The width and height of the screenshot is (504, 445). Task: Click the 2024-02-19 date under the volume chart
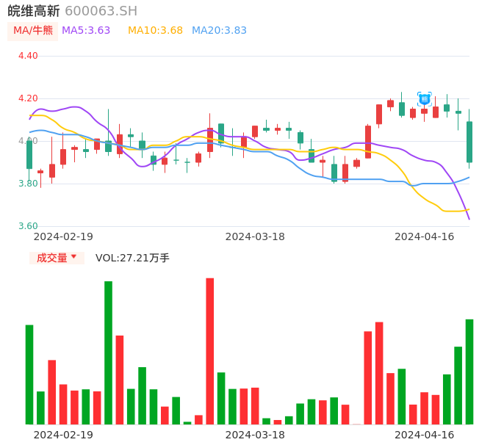click(x=63, y=435)
